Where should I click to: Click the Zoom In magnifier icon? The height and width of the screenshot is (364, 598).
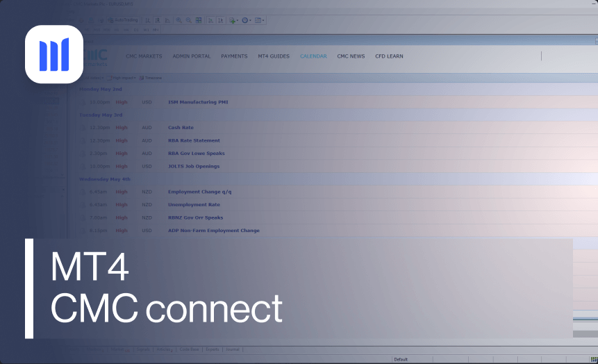(x=178, y=20)
